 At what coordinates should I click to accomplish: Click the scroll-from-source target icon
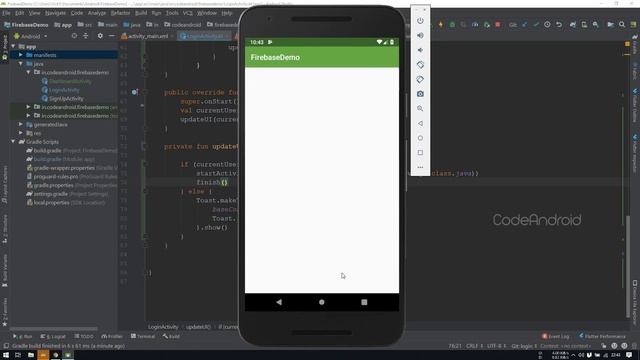pyautogui.click(x=74, y=36)
